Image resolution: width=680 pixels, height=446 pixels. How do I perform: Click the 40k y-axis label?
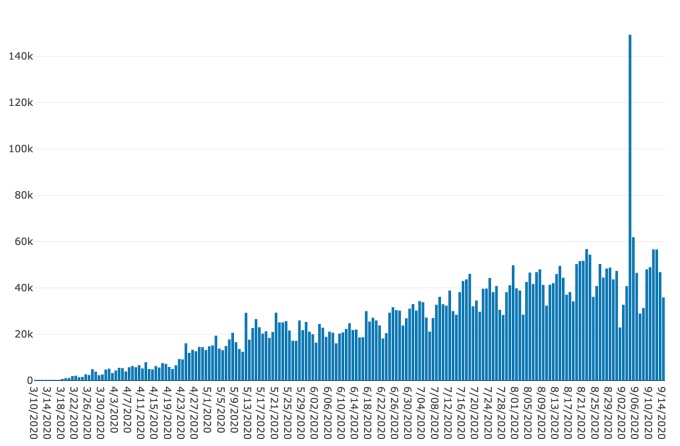point(23,288)
